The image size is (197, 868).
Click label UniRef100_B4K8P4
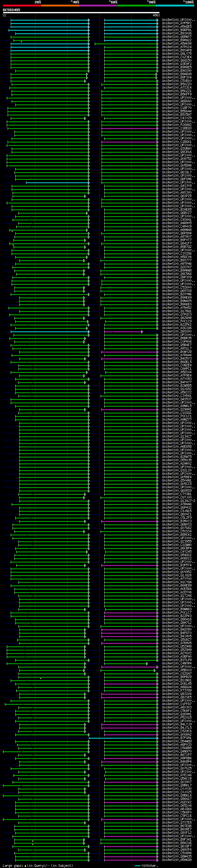tap(177, 761)
